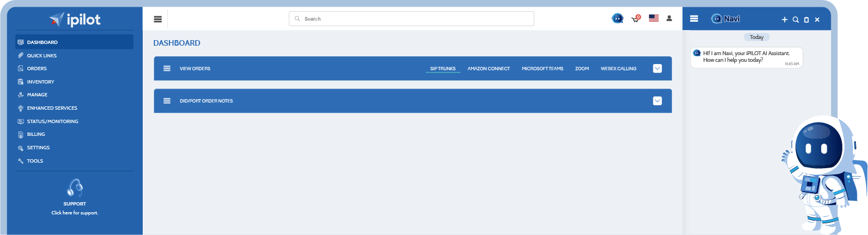Click the DASHBOARD page heading
Viewport: 868px width, 235px height.
(x=177, y=43)
